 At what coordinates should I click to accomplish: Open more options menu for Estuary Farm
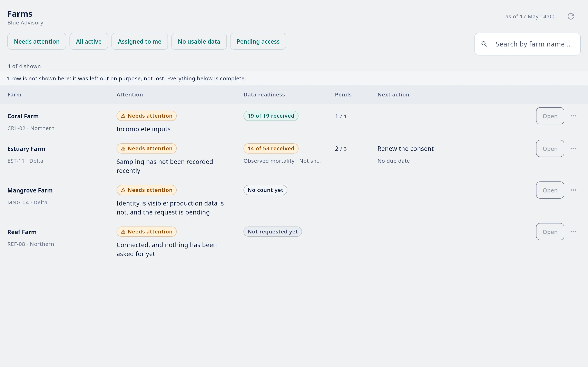573,149
